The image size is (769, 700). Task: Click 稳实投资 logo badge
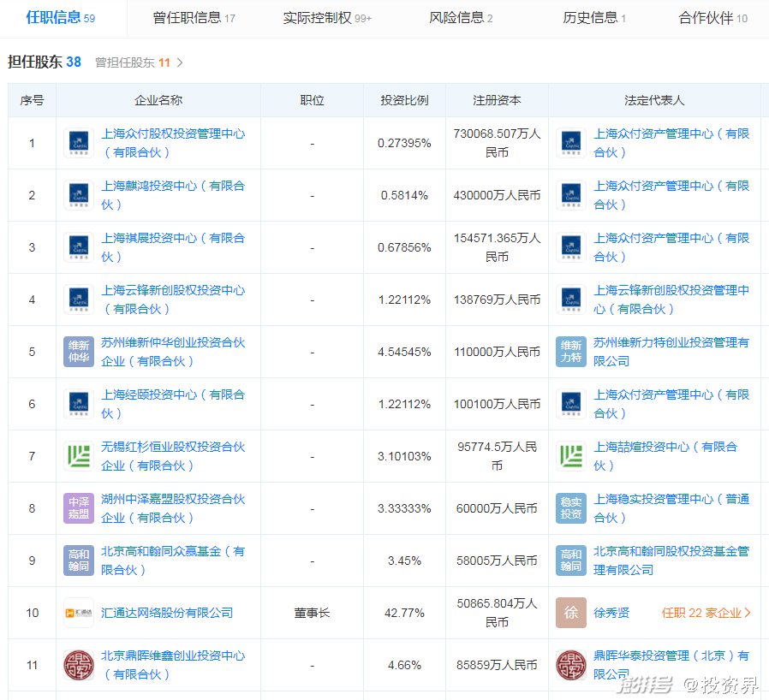(x=571, y=508)
